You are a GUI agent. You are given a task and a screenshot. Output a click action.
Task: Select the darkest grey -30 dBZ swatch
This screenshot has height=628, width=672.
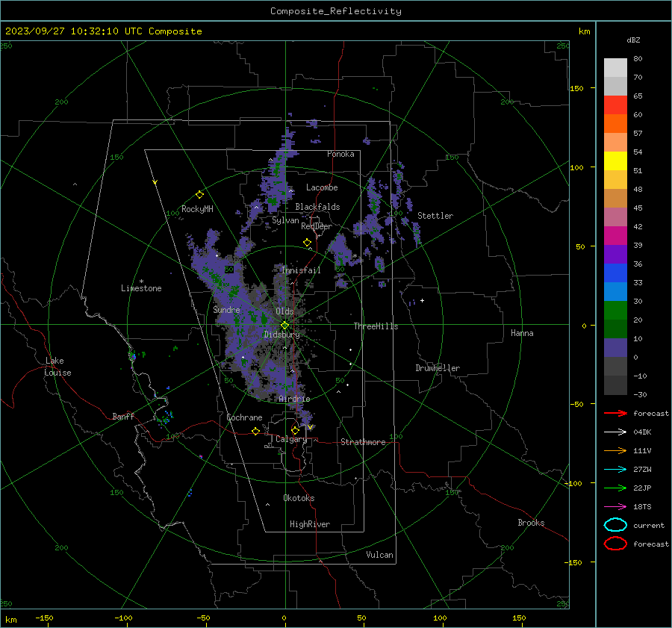click(615, 385)
